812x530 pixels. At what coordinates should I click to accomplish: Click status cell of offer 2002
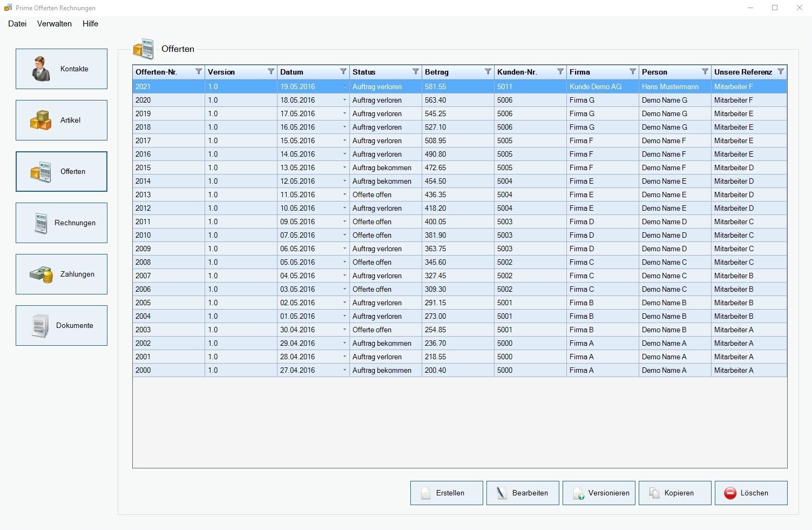click(386, 343)
